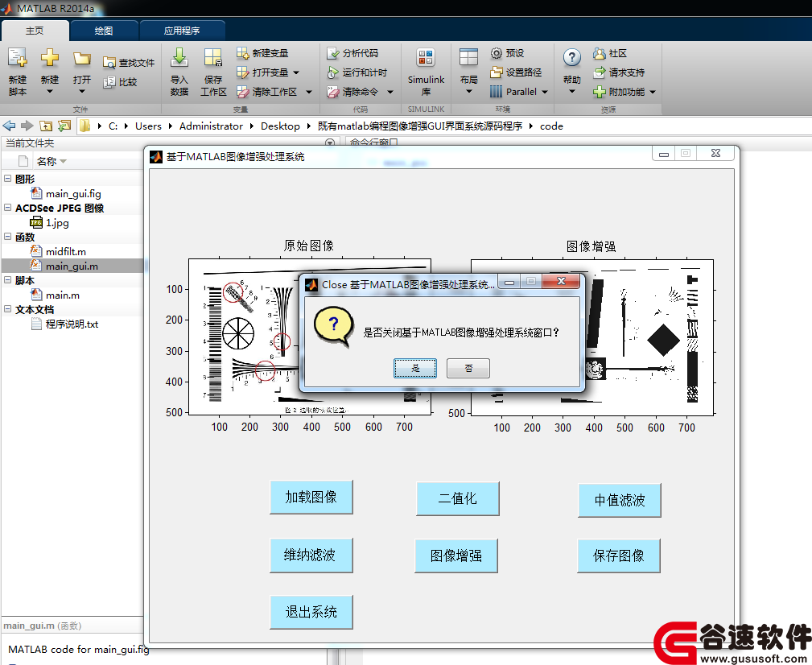Viewport: 812px width, 665px height.
Task: Click 查找文件 (Find Files) icon
Action: pyautogui.click(x=109, y=63)
